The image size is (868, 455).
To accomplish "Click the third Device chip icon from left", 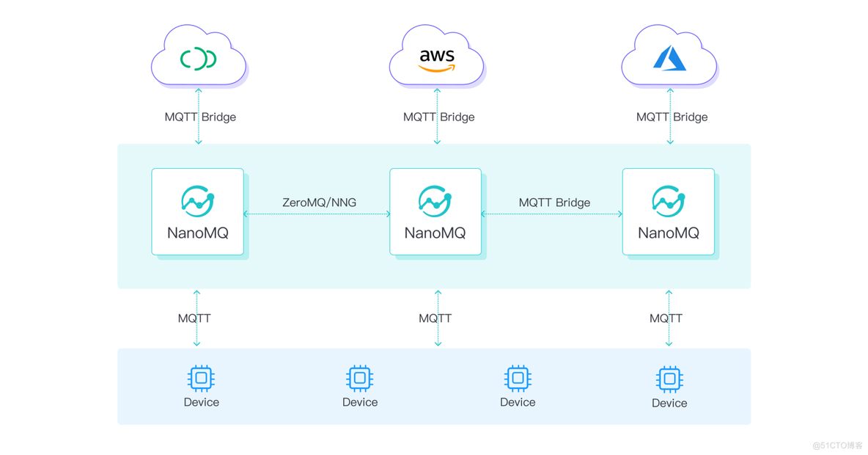I will tap(518, 379).
